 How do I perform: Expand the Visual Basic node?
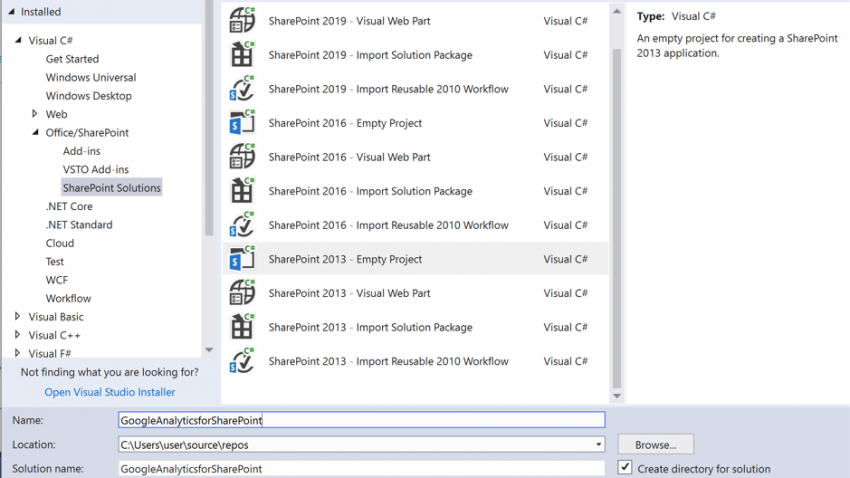[17, 316]
